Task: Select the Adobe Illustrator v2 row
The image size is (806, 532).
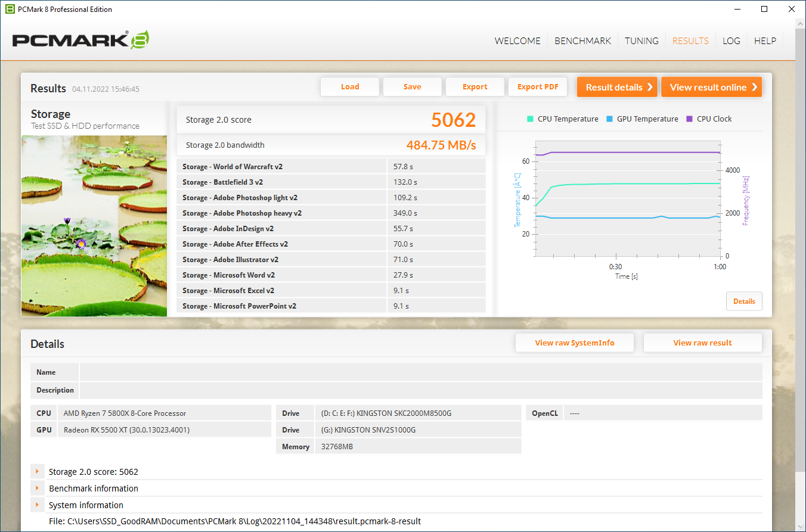Action: [x=331, y=260]
